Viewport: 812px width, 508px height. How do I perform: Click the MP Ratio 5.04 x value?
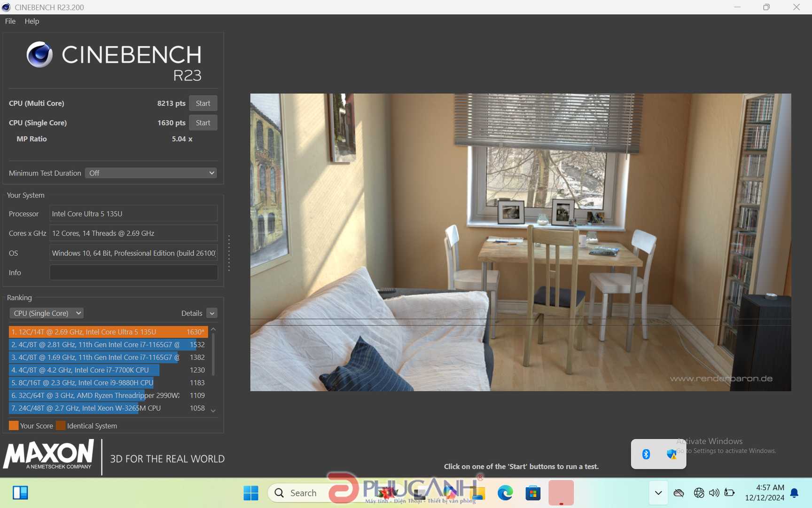(182, 139)
